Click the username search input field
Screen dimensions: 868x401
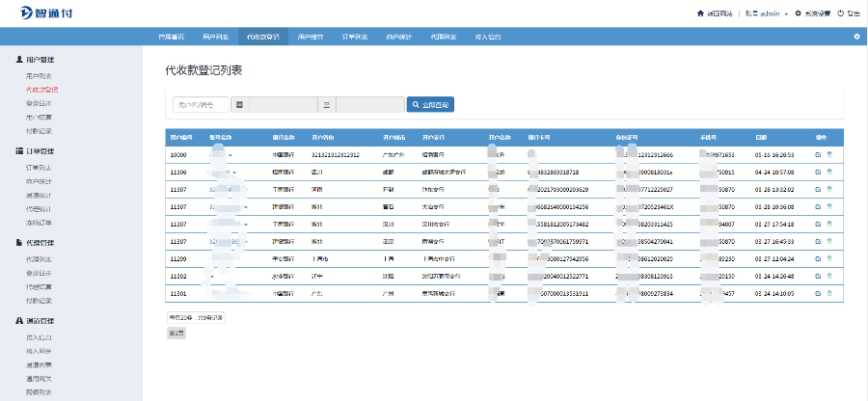pos(201,104)
